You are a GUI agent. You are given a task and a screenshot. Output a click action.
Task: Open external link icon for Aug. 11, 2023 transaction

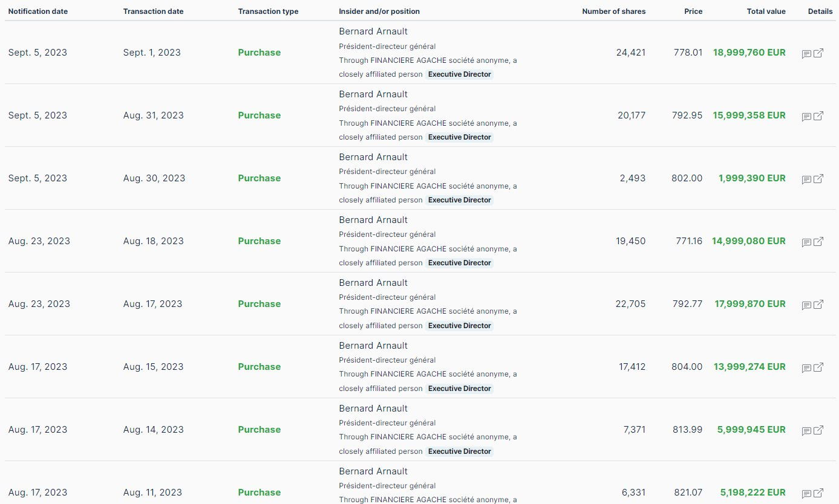pyautogui.click(x=818, y=493)
